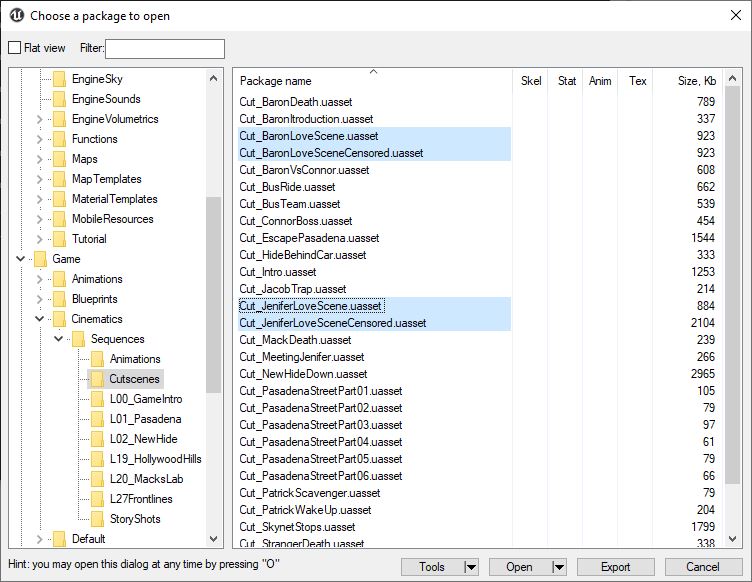Click the Blueprints folder icon
Image resolution: width=752 pixels, height=582 pixels.
[59, 299]
